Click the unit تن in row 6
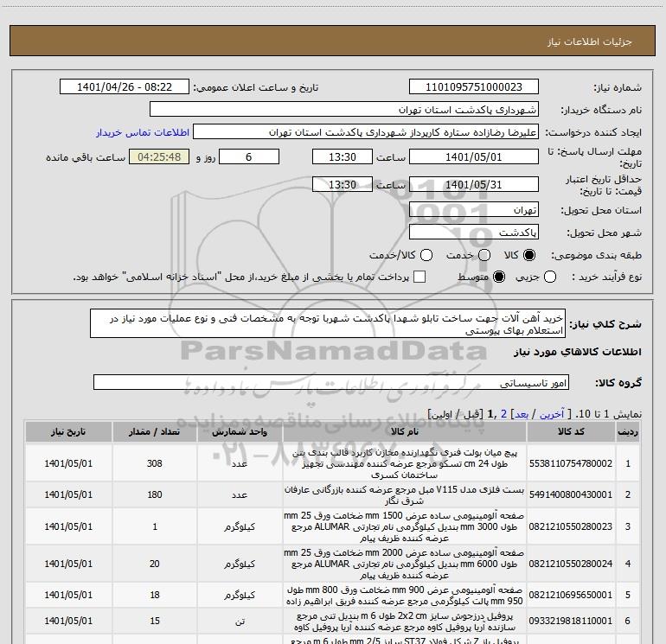This screenshot has width=666, height=644. [240, 621]
